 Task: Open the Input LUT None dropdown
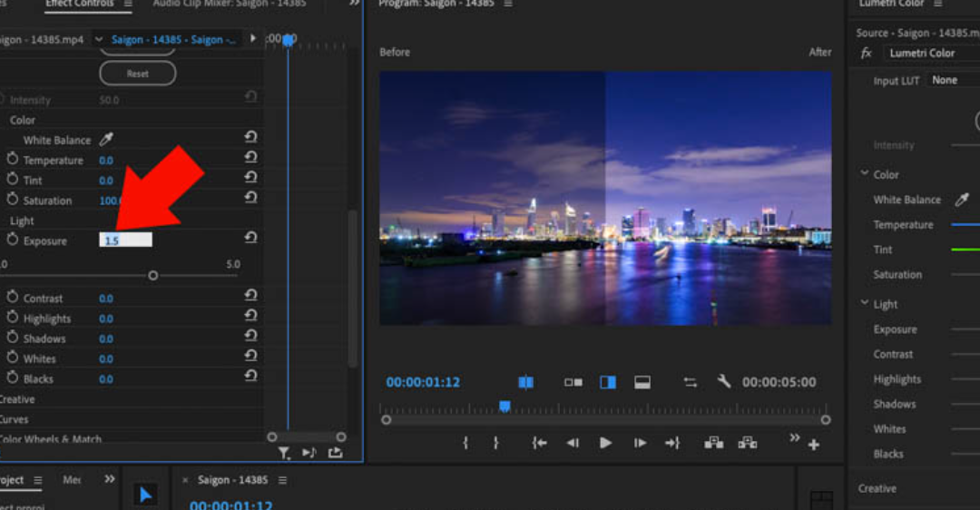tap(953, 80)
